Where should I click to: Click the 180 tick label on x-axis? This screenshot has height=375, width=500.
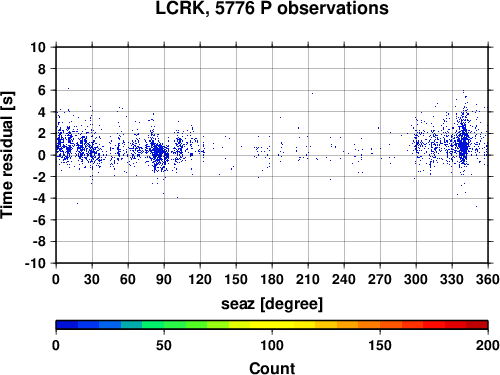coord(272,279)
